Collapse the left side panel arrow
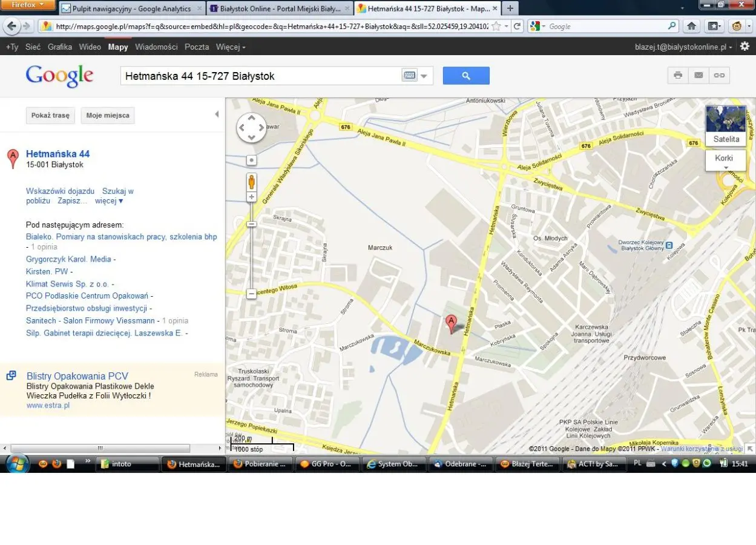 (x=217, y=114)
